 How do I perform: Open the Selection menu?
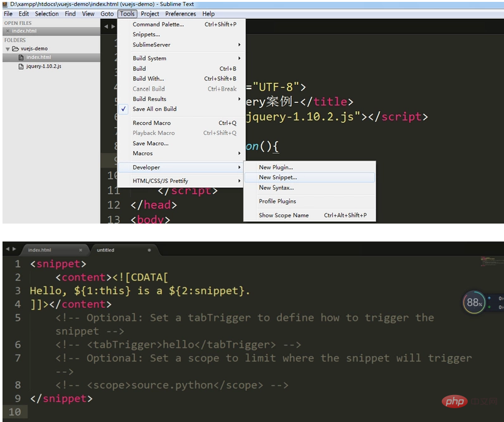46,14
